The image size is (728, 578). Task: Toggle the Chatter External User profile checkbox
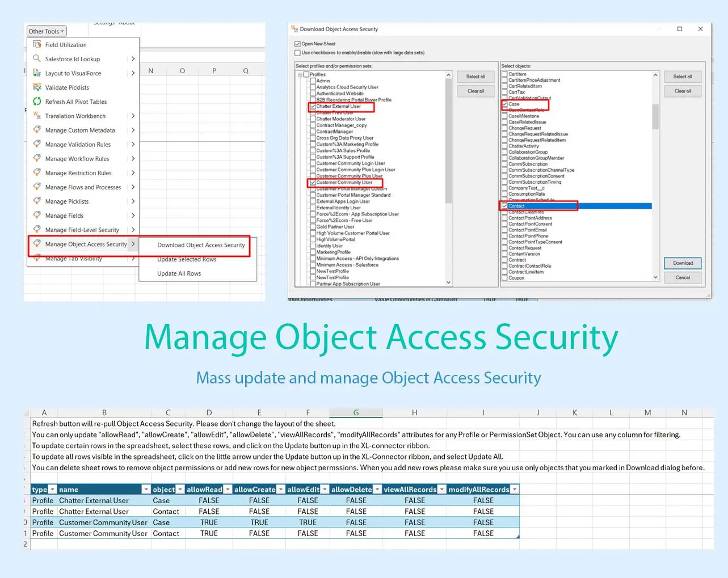point(313,106)
